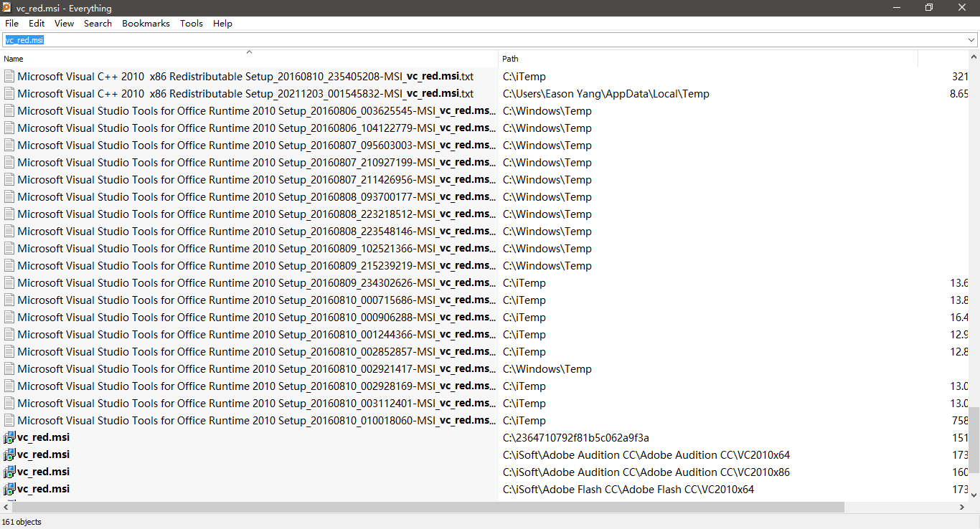This screenshot has width=980, height=529.
Task: Open the Tools menu
Action: (x=192, y=24)
